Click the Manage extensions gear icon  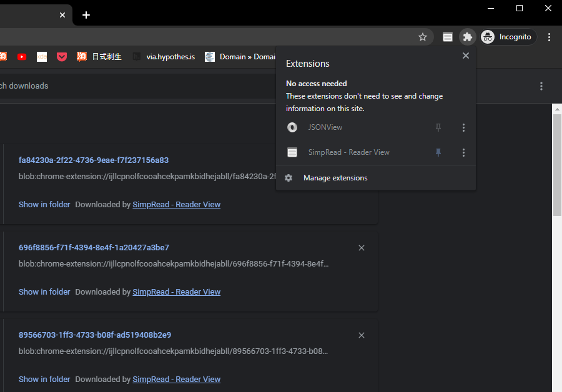click(288, 178)
